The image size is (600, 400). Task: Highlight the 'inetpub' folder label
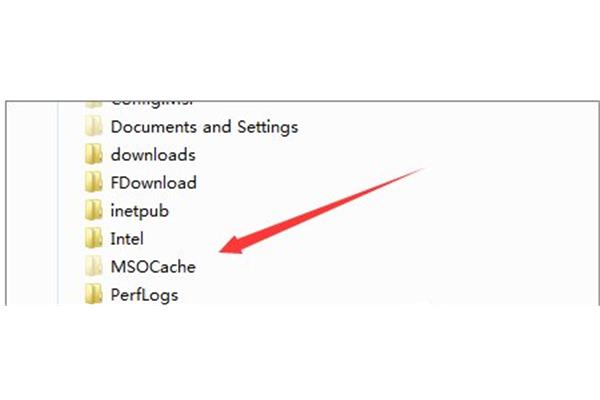click(x=139, y=211)
